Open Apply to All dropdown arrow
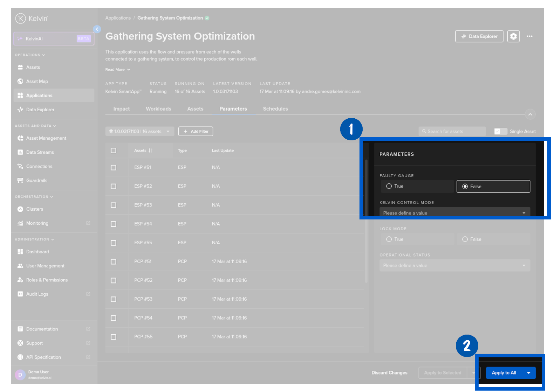Screen dimensions: 555x392 tap(529, 373)
